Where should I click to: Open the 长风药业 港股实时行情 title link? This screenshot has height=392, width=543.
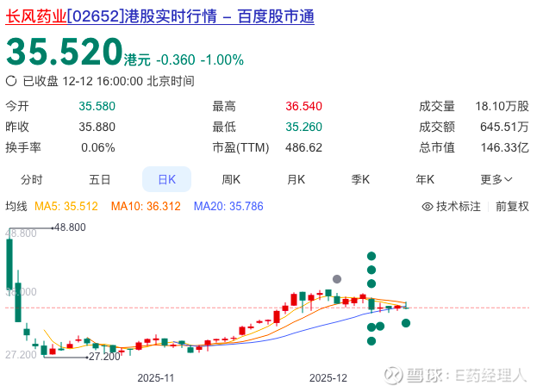[x=159, y=16]
